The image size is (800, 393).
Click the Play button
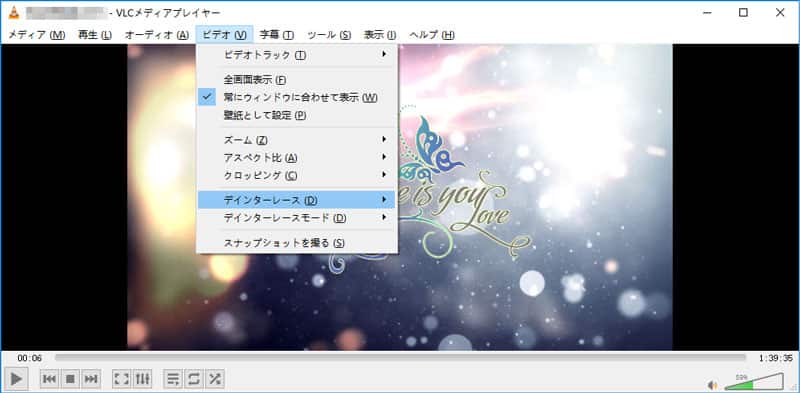pos(16,379)
